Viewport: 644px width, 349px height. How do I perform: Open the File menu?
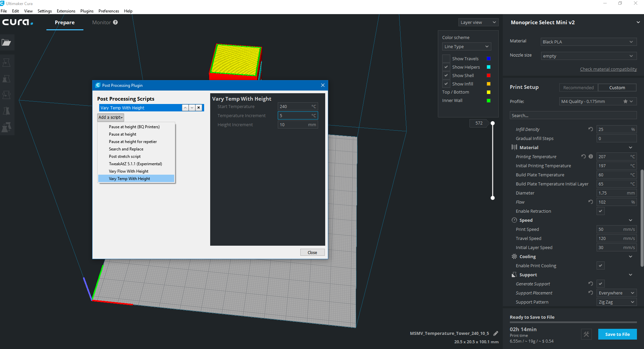point(4,11)
